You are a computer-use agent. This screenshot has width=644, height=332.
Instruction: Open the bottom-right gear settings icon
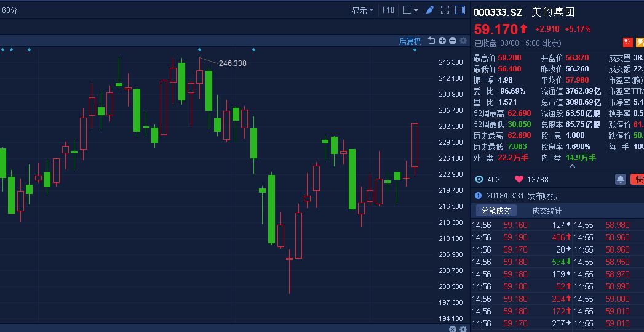(463, 329)
